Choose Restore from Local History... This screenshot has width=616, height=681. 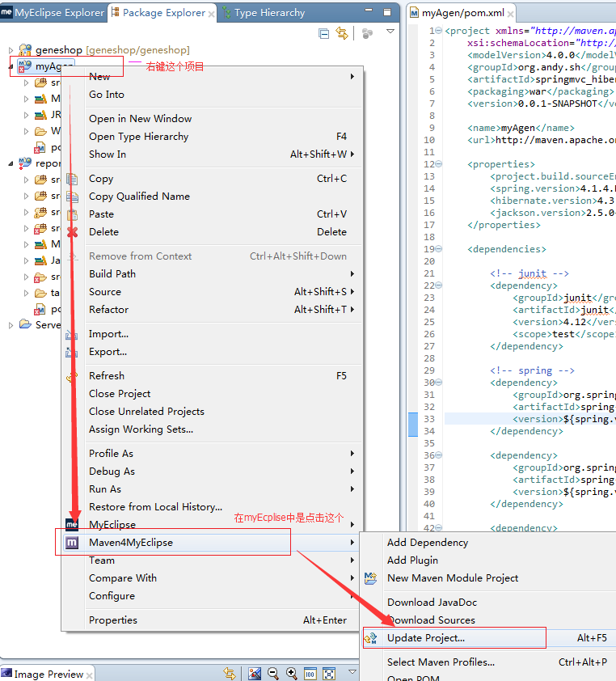[x=222, y=507]
